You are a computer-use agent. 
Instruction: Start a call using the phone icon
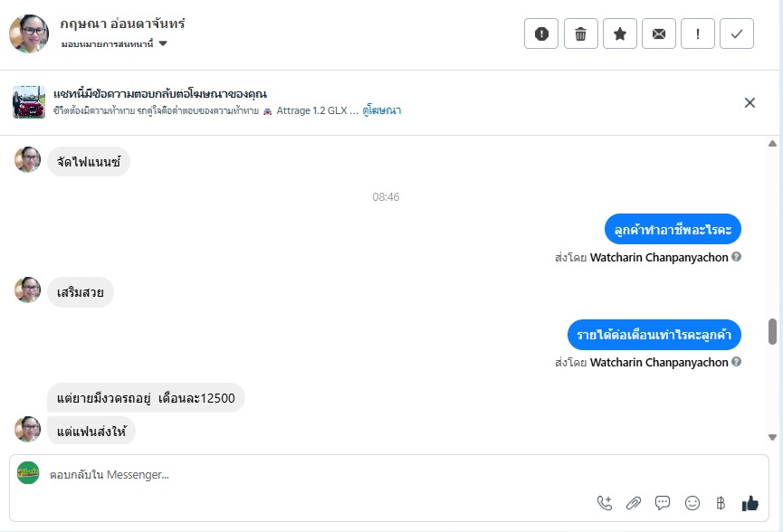(x=605, y=503)
